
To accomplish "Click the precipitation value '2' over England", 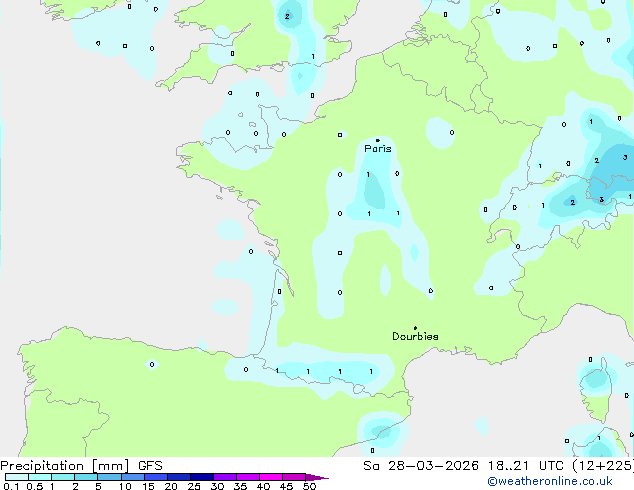I will (287, 17).
